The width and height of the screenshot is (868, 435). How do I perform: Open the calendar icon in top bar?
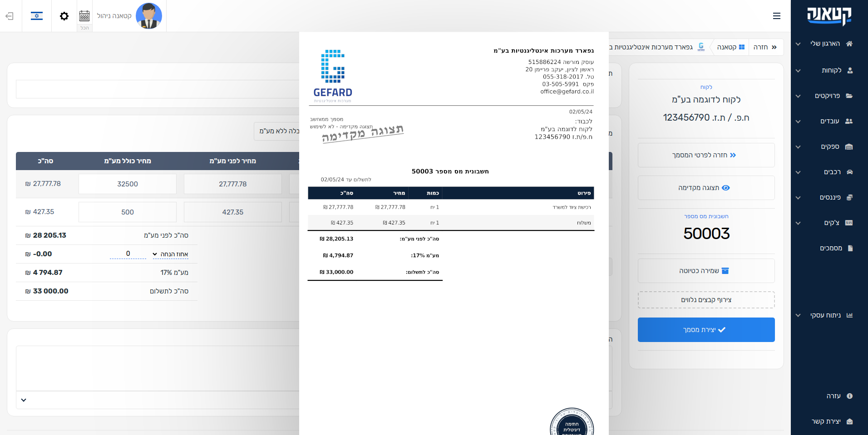coord(84,16)
